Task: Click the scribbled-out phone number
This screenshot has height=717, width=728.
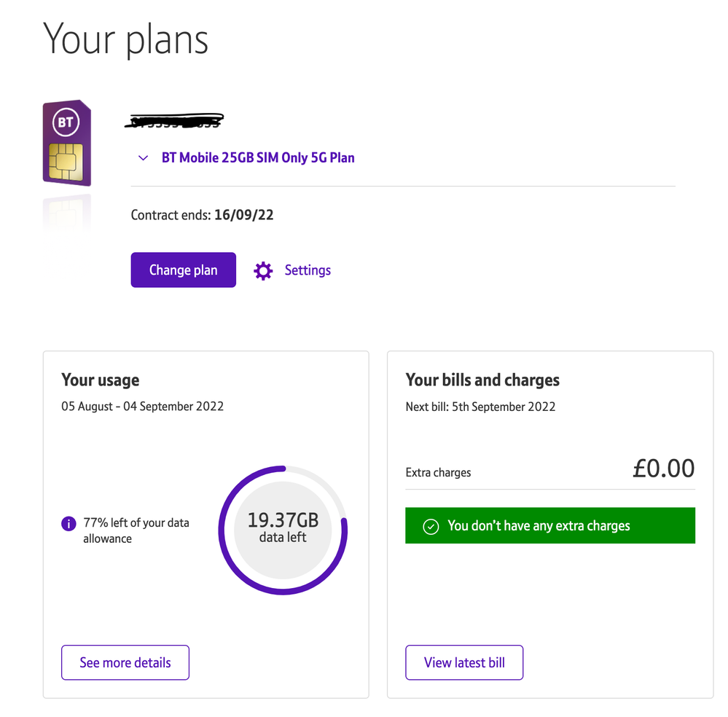Action: point(174,121)
